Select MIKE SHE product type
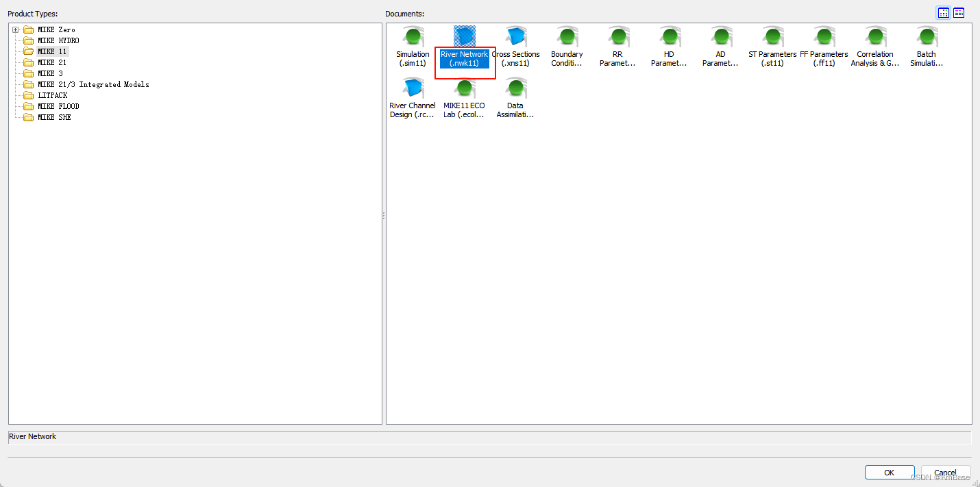The image size is (980, 487). click(54, 117)
